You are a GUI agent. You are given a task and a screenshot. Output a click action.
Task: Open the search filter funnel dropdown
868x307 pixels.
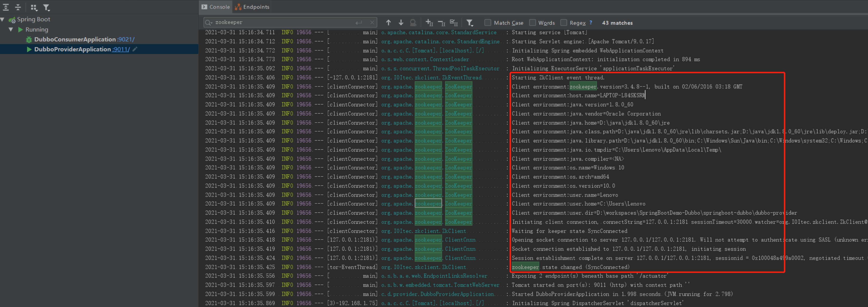click(x=470, y=23)
